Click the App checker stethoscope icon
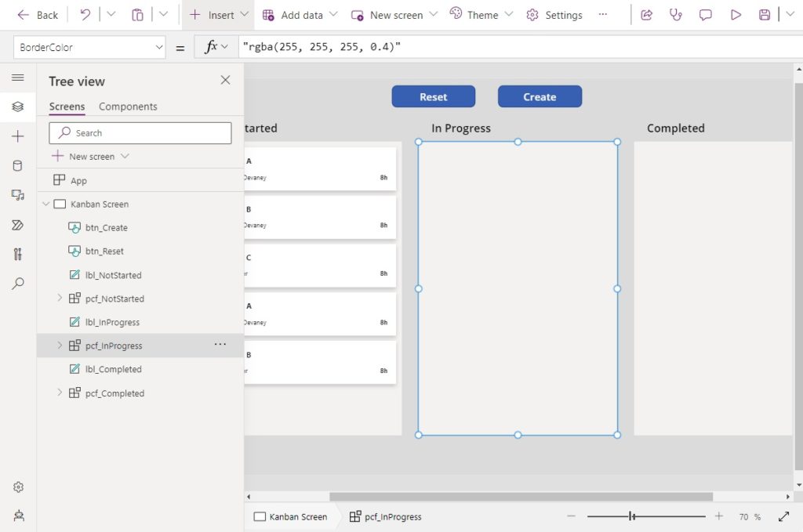This screenshot has width=803, height=532. pyautogui.click(x=675, y=15)
